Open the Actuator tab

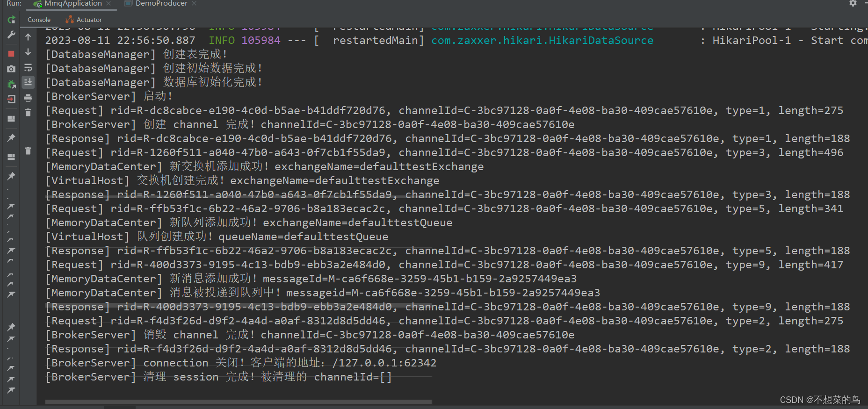84,20
